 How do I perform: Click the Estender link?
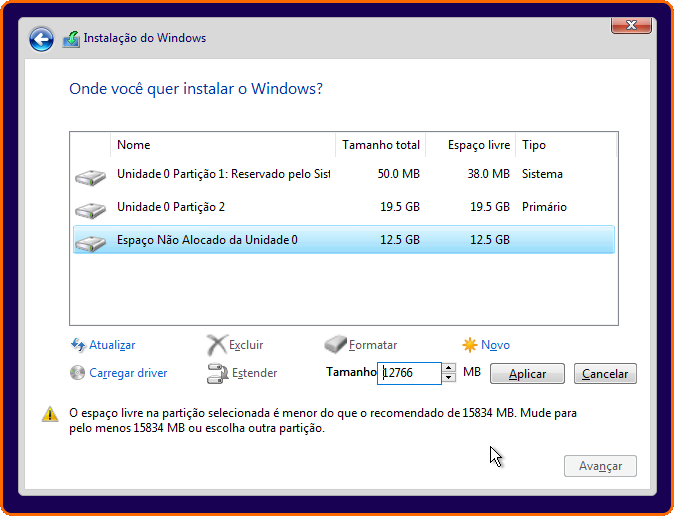click(254, 373)
